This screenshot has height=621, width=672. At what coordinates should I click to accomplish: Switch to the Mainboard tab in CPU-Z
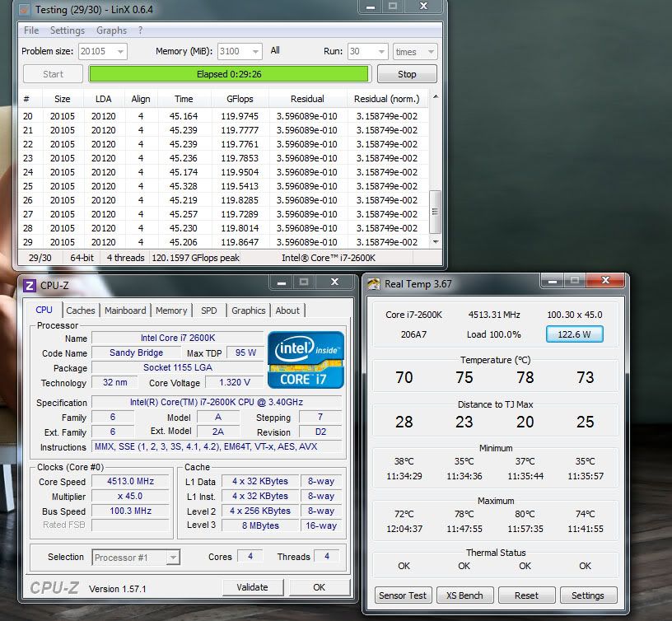[125, 310]
